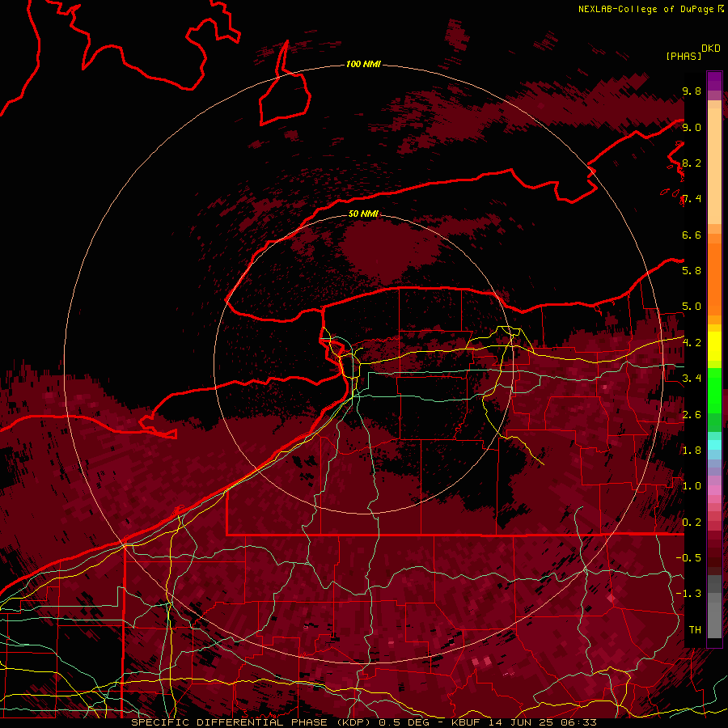Click the 9.8 value on color scale
The image size is (728, 728).
(692, 91)
